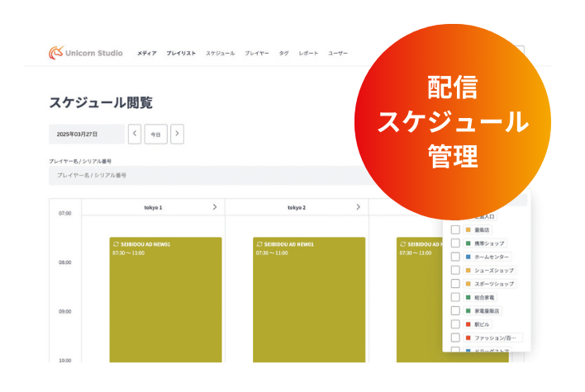Expand tokyo 1 column with its chevron
This screenshot has width=585, height=392.
tap(215, 207)
